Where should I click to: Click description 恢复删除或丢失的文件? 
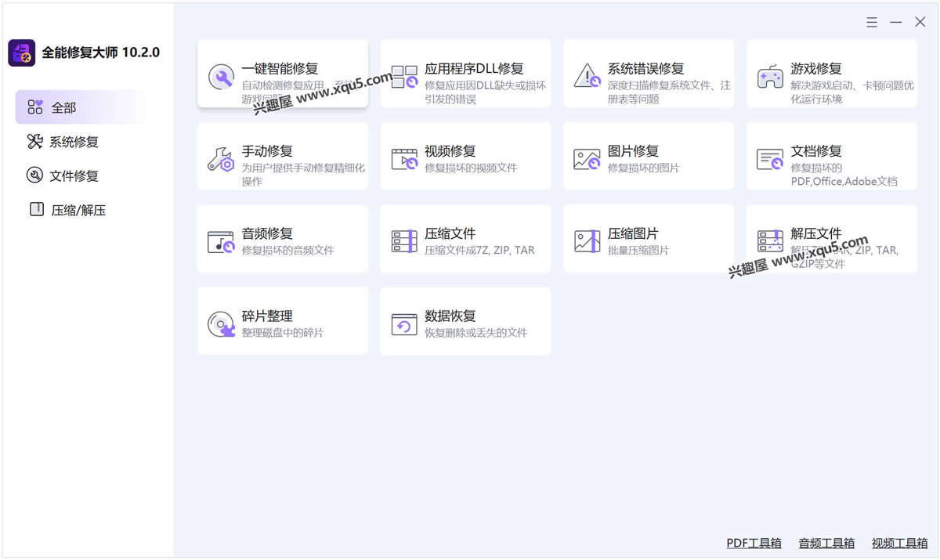[x=476, y=333]
